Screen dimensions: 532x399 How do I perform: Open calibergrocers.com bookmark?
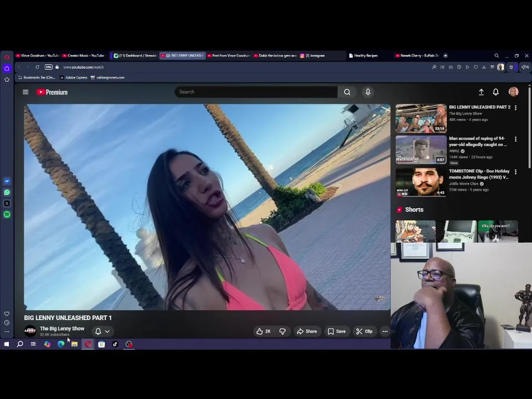108,78
